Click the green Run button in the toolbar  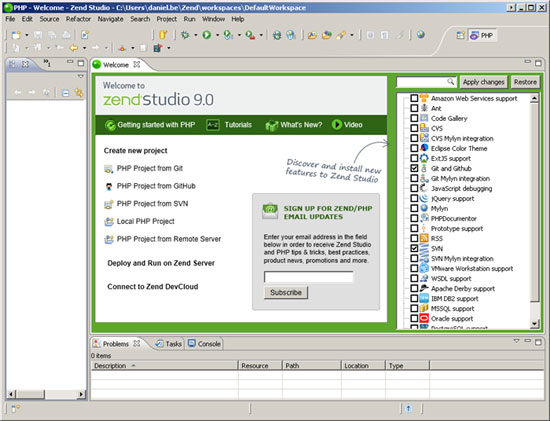coord(207,35)
